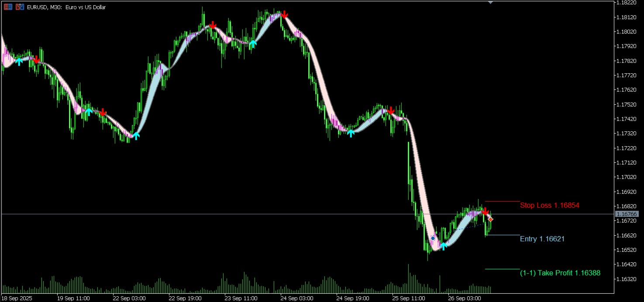The width and height of the screenshot is (644, 302).
Task: Select cyan buy arrow above 24 Sep 19:00
Action: click(x=351, y=133)
